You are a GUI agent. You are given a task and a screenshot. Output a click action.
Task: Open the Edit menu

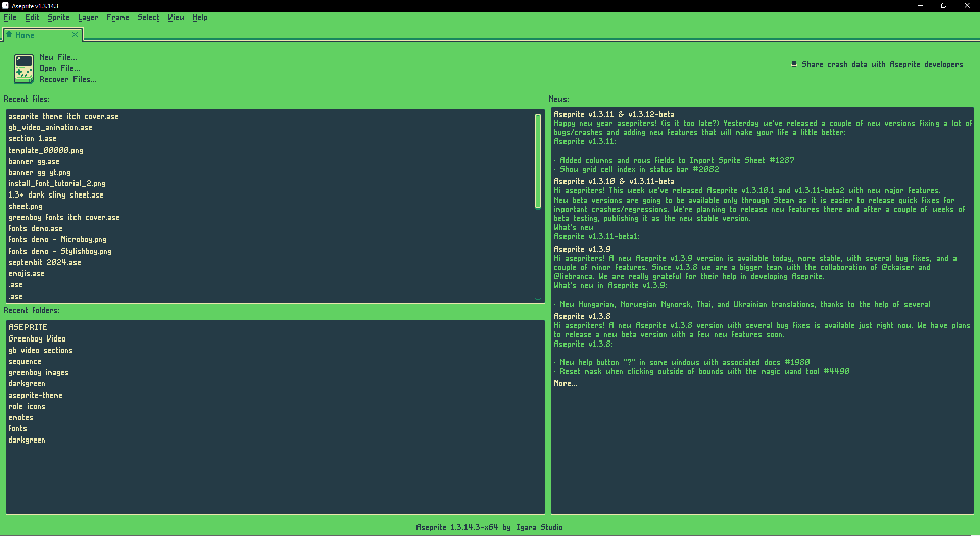[32, 17]
